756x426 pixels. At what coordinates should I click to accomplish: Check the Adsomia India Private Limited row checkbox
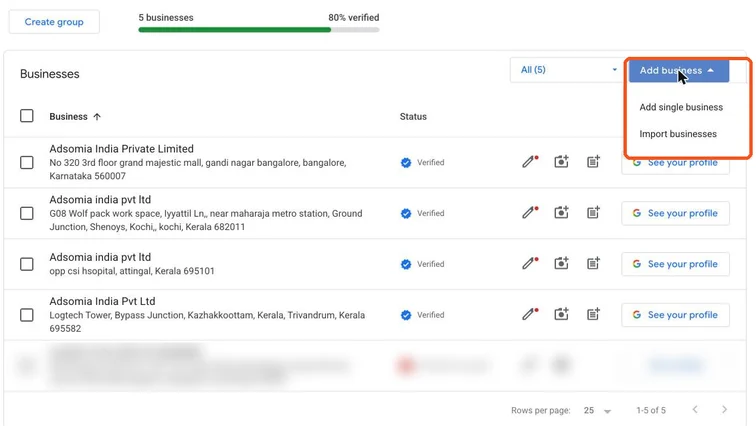point(27,162)
